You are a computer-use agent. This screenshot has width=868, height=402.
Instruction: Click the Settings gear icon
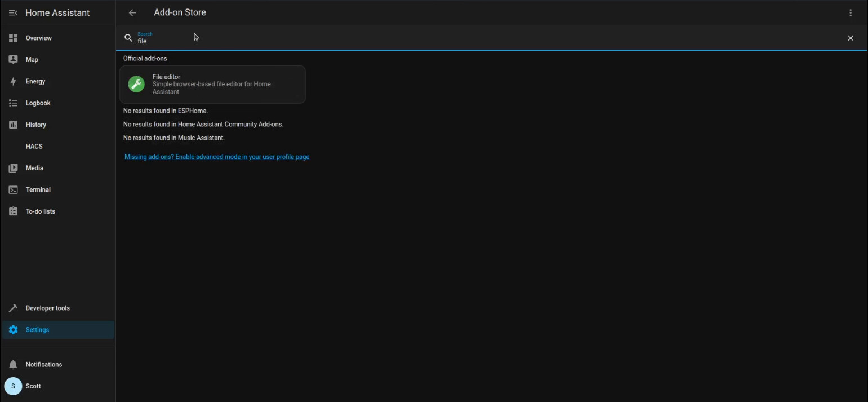pyautogui.click(x=13, y=330)
